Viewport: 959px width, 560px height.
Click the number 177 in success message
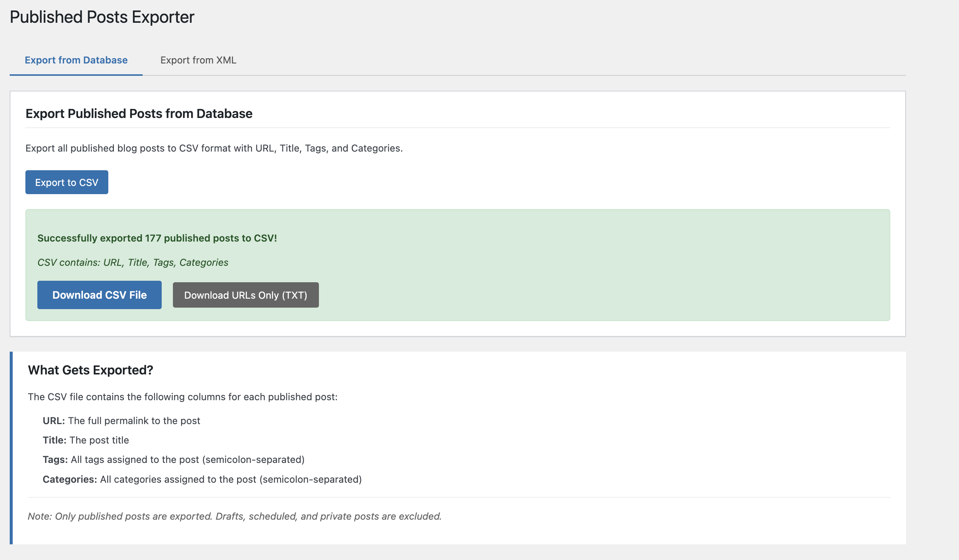tap(153, 238)
